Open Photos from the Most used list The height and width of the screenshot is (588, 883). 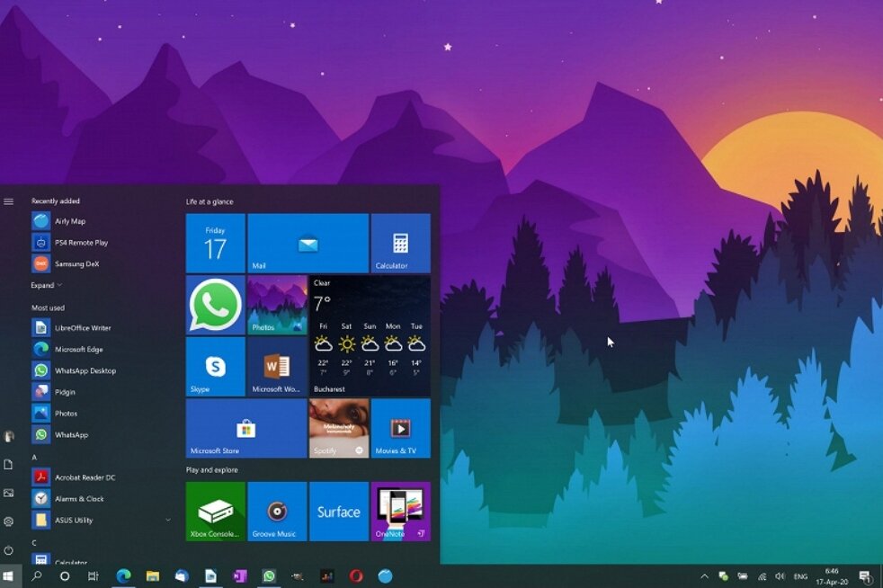102,414
